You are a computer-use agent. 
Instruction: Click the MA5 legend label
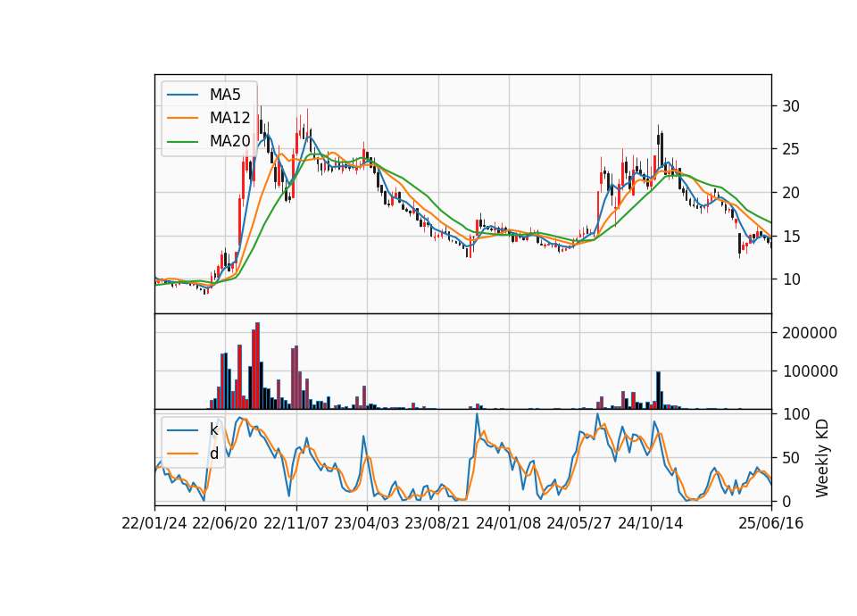click(x=225, y=95)
